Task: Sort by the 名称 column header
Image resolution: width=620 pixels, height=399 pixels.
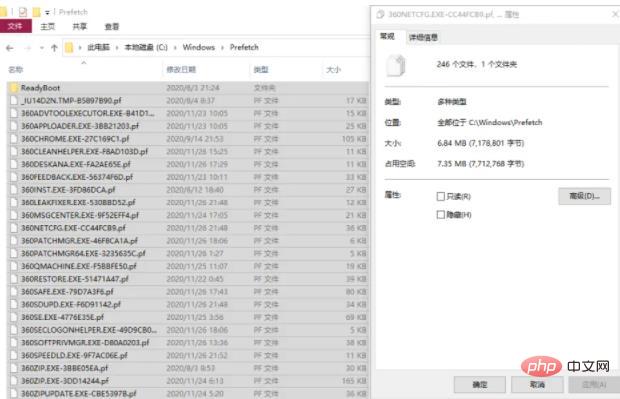Action: pyautogui.click(x=16, y=70)
